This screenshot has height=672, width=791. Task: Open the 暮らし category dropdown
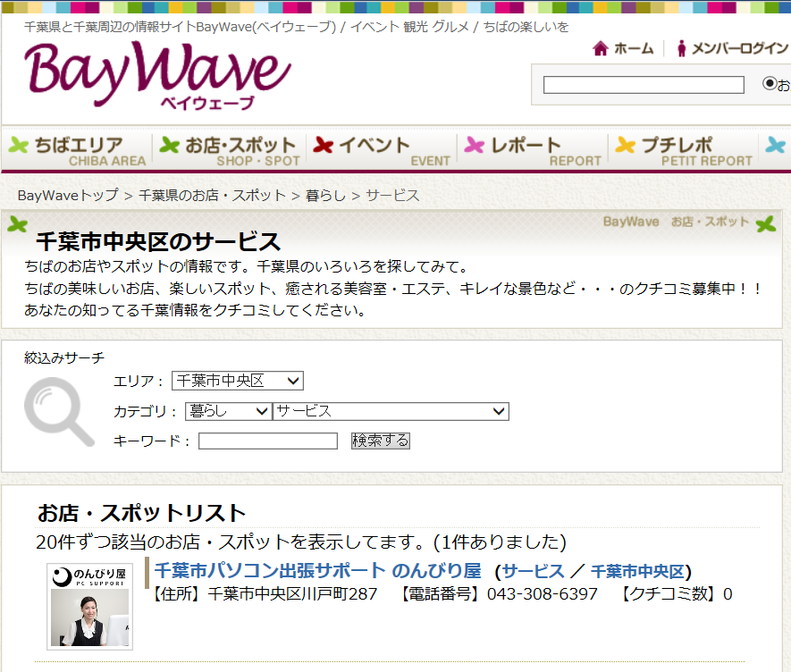pyautogui.click(x=229, y=411)
